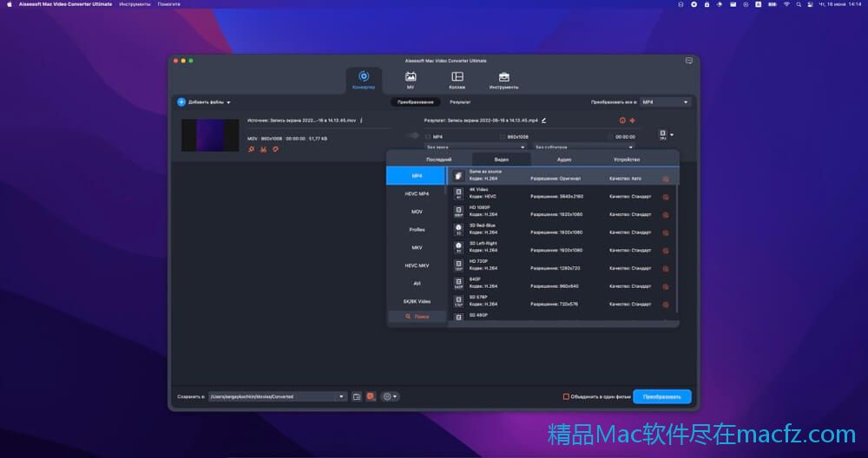Open the MP4 output format icon

coord(662,135)
